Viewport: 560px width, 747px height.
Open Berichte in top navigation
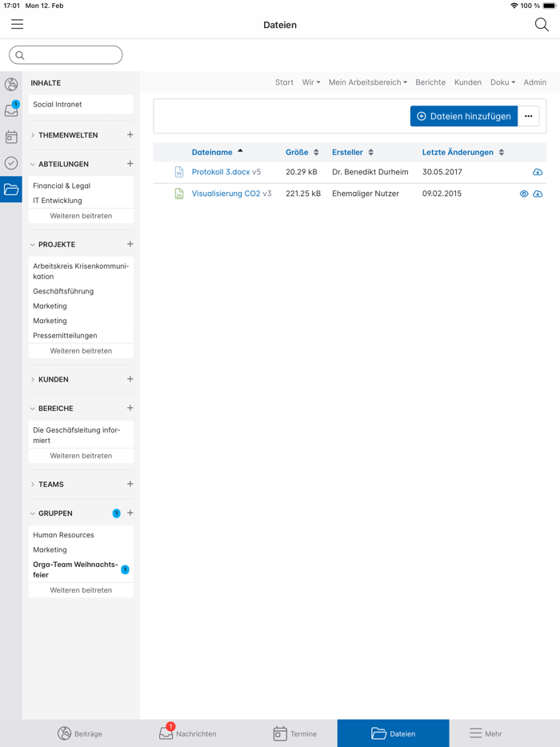click(x=430, y=82)
